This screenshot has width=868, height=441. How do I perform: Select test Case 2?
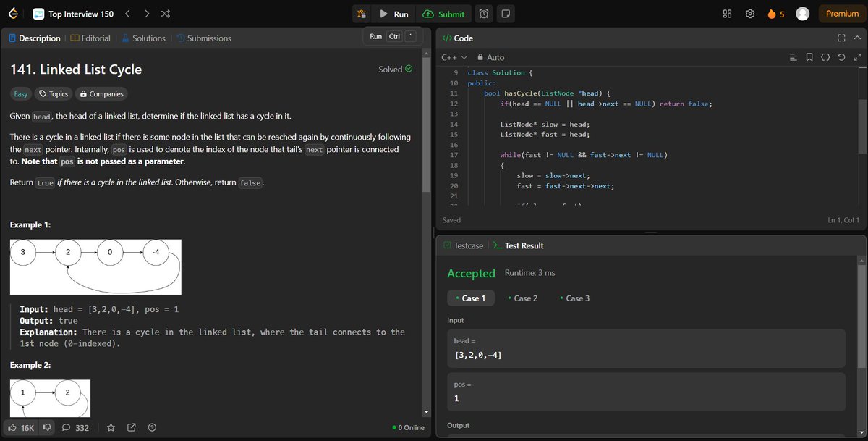coord(523,298)
